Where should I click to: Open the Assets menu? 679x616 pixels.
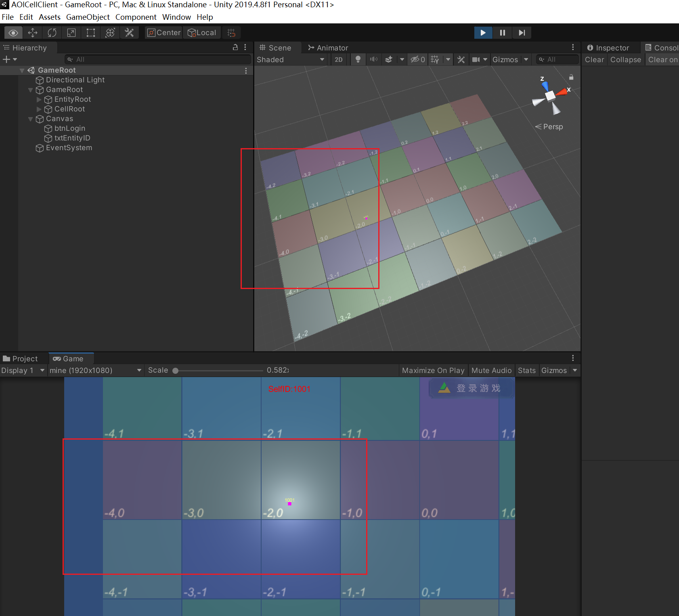50,17
